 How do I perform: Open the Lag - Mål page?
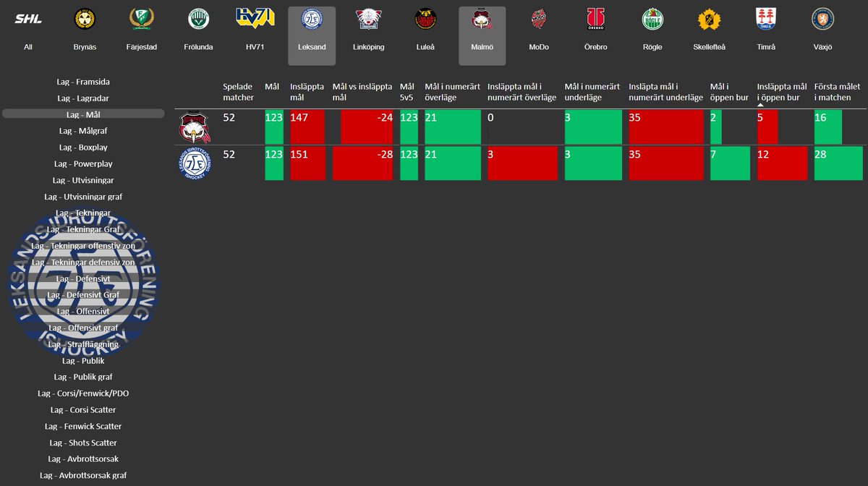pos(83,114)
